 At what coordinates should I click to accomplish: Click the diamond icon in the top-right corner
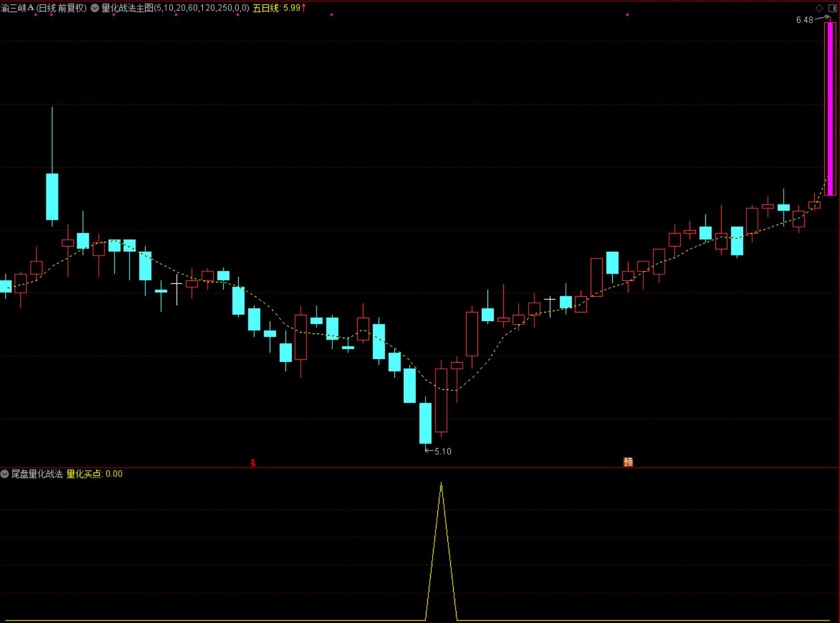819,8
